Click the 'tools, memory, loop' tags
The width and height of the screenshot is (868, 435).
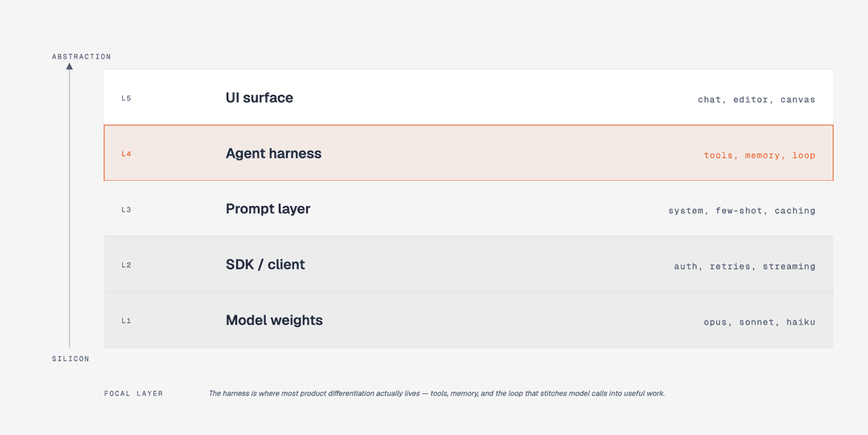[x=759, y=155]
